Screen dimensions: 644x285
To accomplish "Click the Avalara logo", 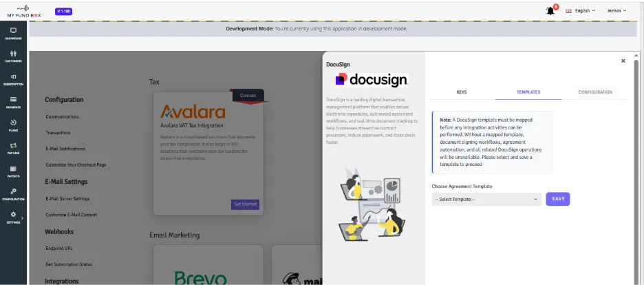I will (x=193, y=112).
